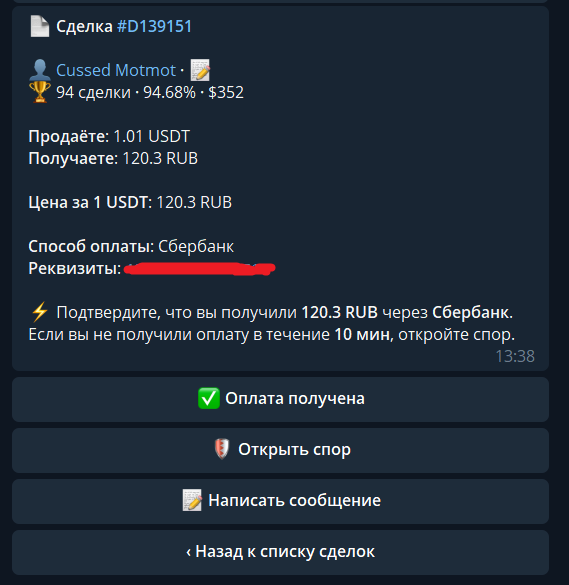This screenshot has height=585, width=569.
Task: Click the trophy icon before 94 сделки
Action: pos(40,92)
